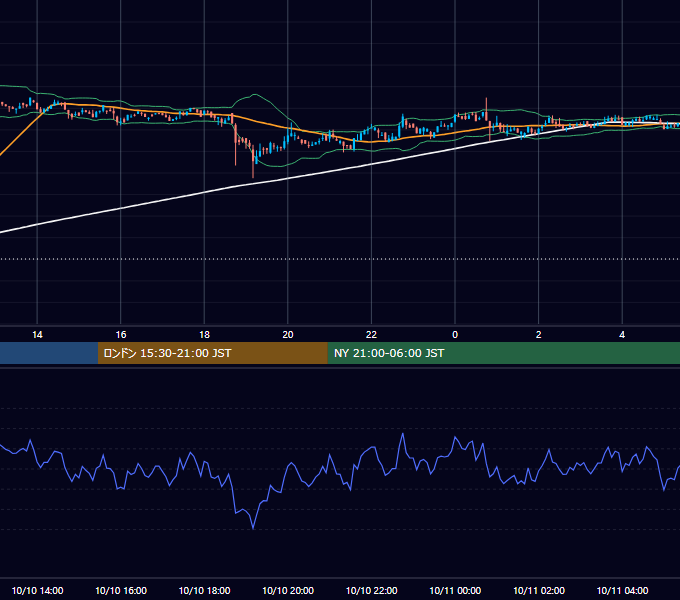The height and width of the screenshot is (600, 680).
Task: Click the 14 hour label on upper time axis
Action: tap(37, 335)
